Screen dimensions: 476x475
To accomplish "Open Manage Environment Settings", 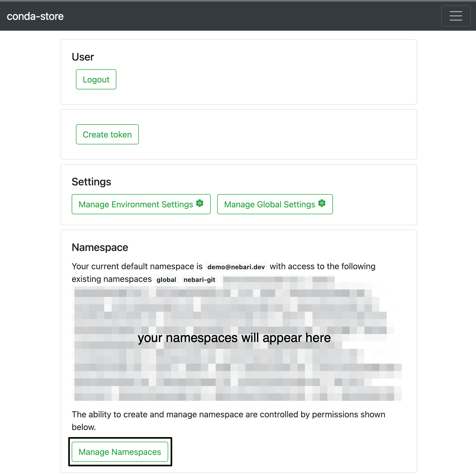I will [136, 204].
